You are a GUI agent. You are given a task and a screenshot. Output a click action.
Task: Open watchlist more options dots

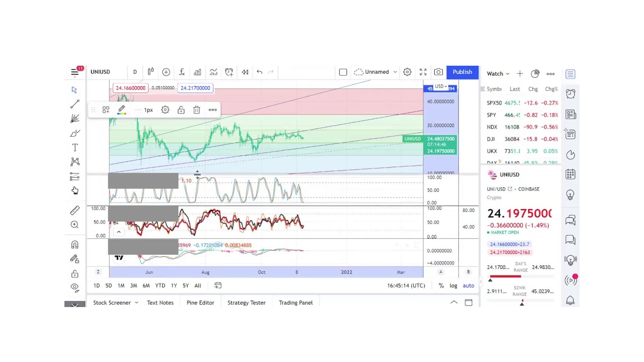[x=550, y=74]
